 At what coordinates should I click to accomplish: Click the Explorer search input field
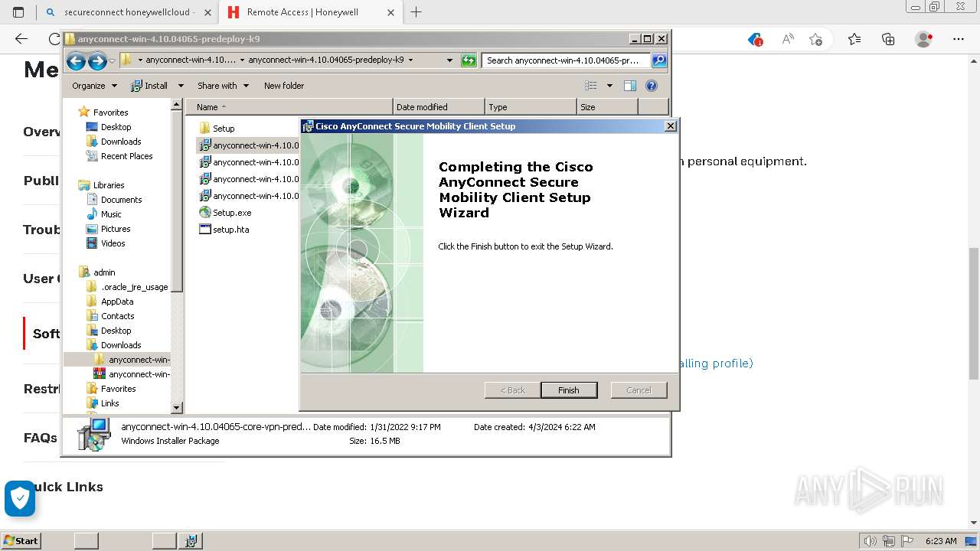pos(566,60)
